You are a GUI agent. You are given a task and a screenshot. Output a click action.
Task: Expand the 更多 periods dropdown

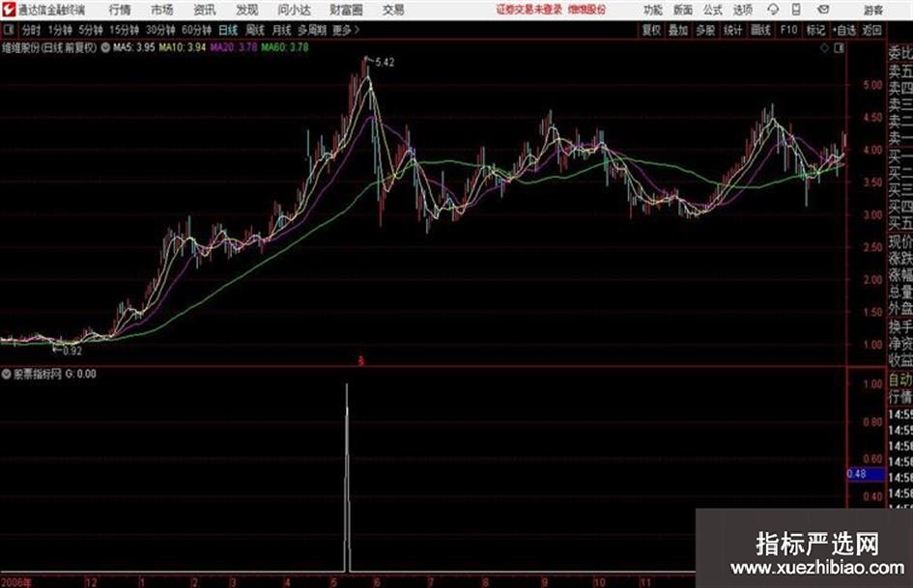[346, 30]
